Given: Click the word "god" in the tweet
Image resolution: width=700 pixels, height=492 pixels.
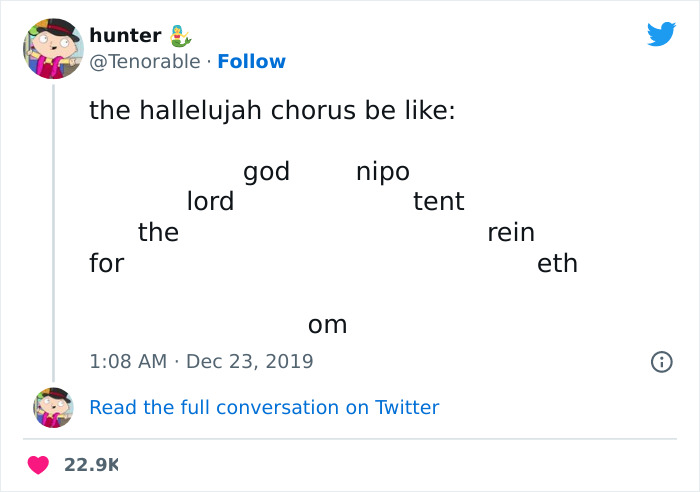Looking at the screenshot, I should click(266, 172).
